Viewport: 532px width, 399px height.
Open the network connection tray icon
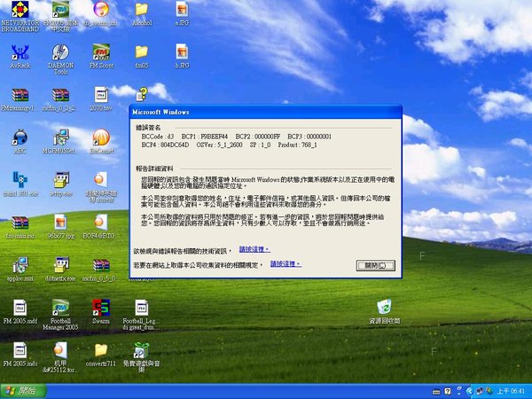(480, 391)
